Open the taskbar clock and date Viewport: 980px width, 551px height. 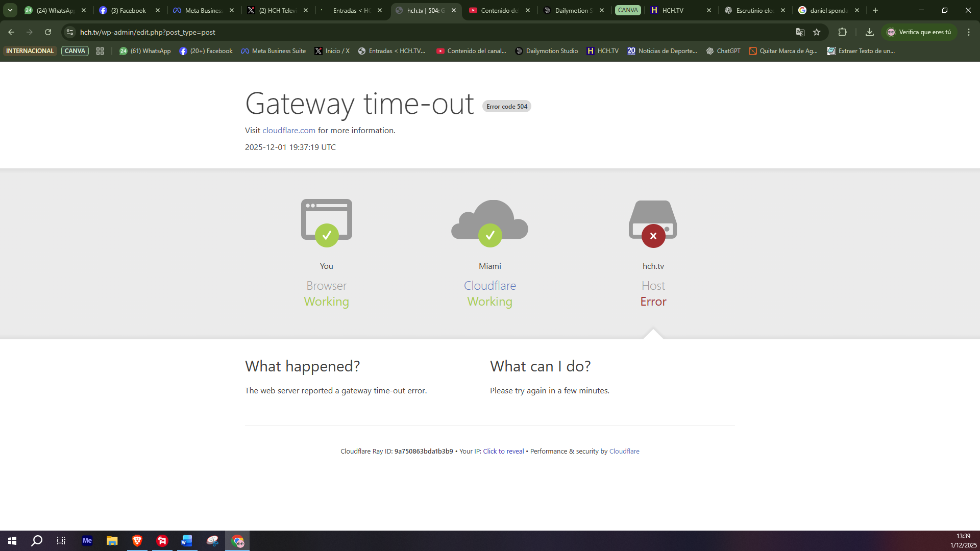click(x=963, y=541)
